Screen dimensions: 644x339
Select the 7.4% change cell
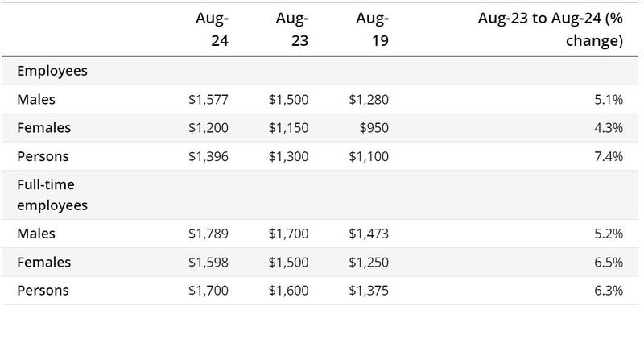coord(609,156)
